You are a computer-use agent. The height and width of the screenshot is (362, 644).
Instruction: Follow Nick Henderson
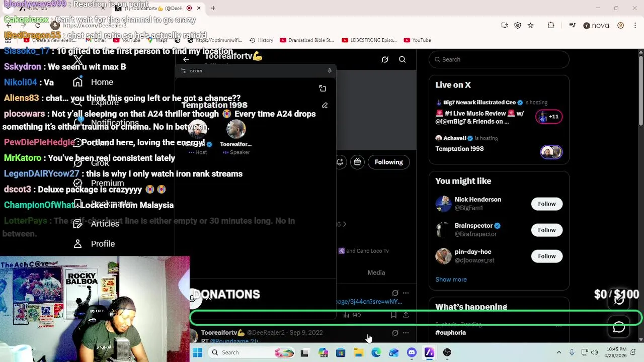coord(547,204)
